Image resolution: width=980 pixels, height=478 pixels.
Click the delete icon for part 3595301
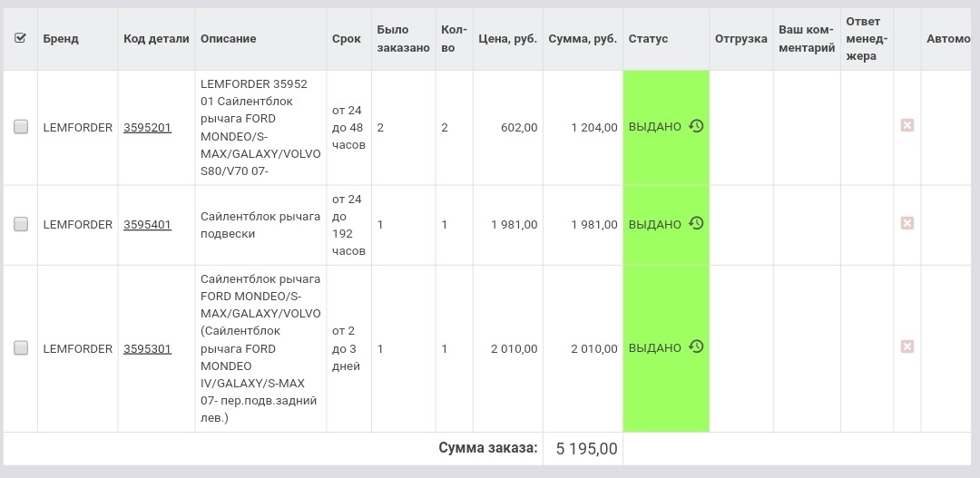(x=906, y=346)
